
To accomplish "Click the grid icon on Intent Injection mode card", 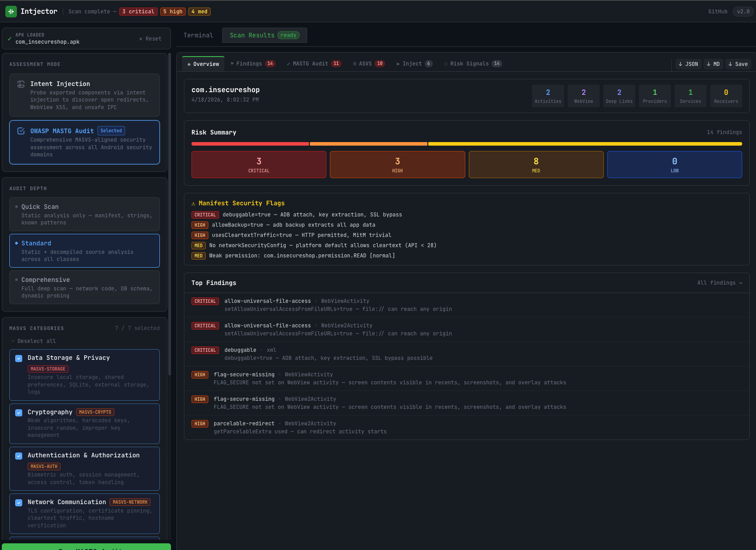I will 20,84.
